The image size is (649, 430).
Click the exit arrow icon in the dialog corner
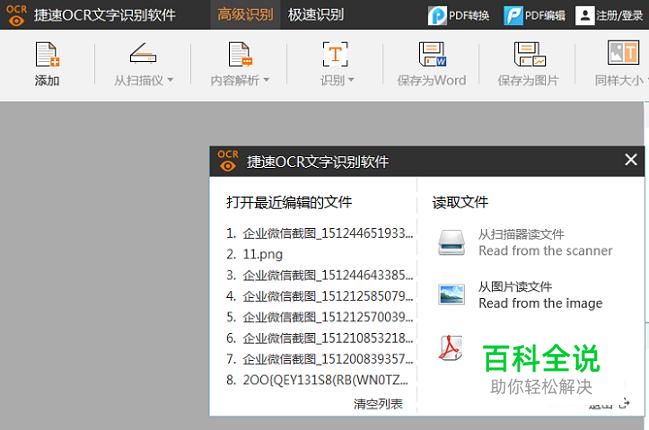click(x=625, y=402)
